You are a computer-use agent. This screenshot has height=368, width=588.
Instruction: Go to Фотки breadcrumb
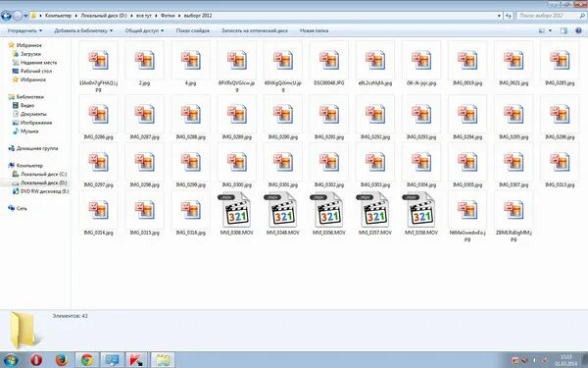(168, 16)
